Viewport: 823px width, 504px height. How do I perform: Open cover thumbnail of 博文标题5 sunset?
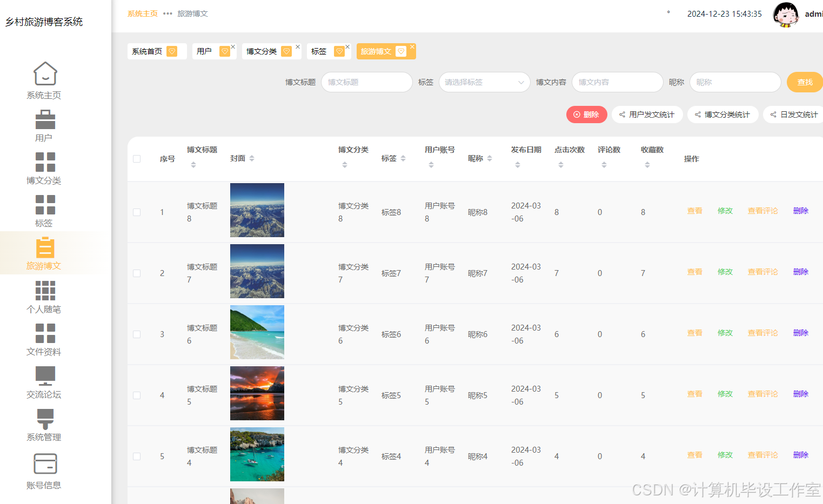(257, 393)
